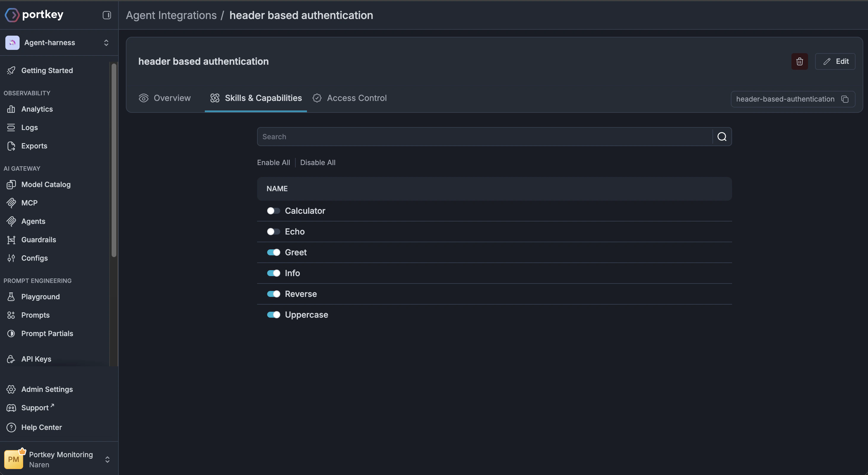868x475 pixels.
Task: Enable the Calculator skill toggle
Action: (273, 211)
